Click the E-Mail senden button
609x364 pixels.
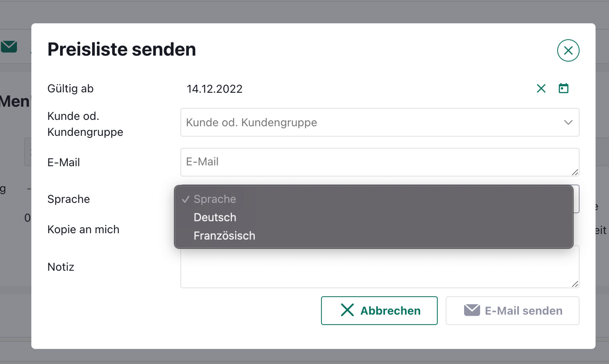coord(512,310)
